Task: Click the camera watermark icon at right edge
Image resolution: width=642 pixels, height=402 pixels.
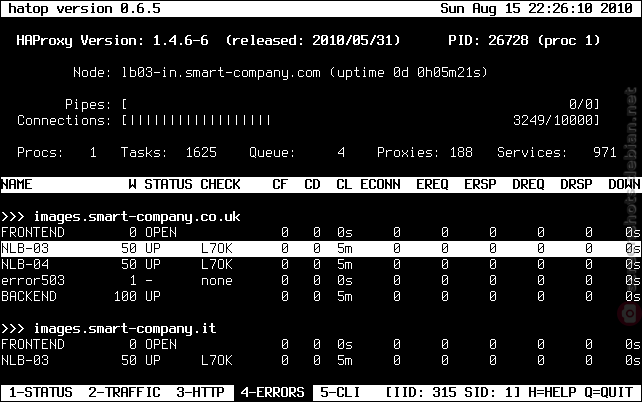Action: point(629,314)
